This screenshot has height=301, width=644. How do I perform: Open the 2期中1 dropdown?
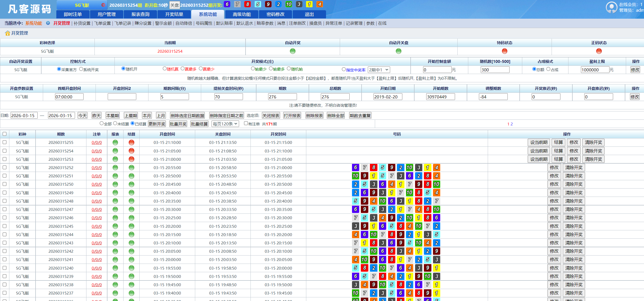(379, 70)
